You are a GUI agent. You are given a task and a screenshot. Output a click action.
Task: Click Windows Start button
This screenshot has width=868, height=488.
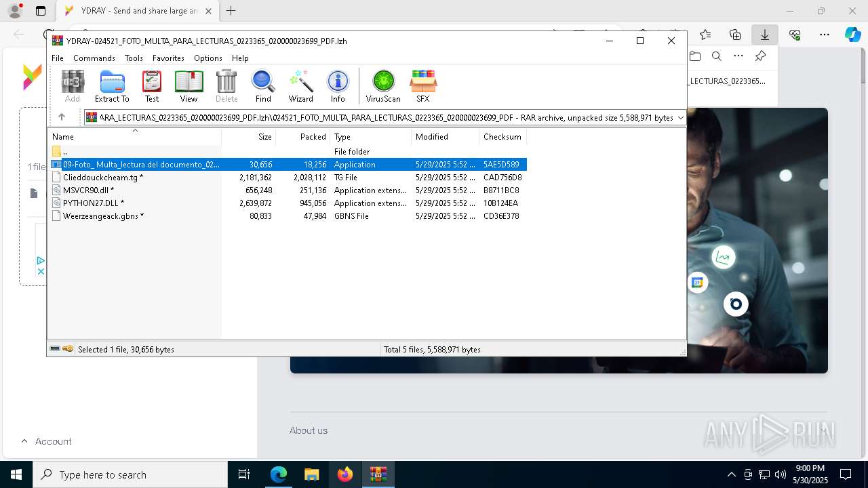click(16, 474)
